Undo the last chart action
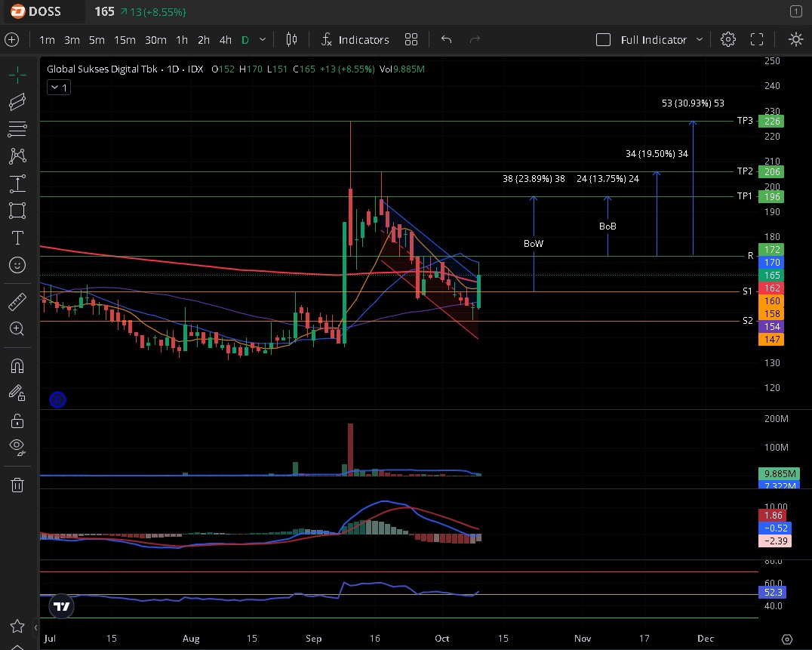The width and height of the screenshot is (812, 650). click(x=446, y=39)
